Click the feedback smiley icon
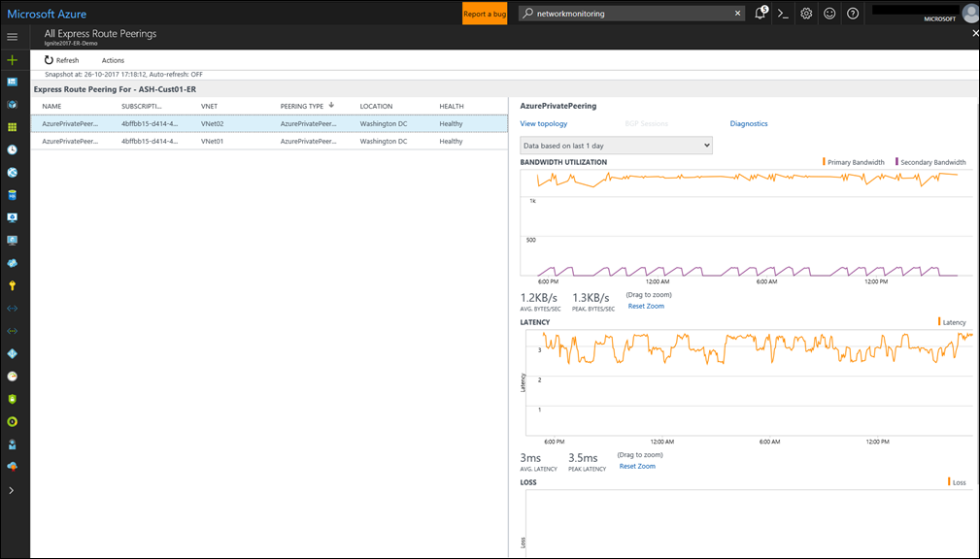The width and height of the screenshot is (980, 559). click(828, 14)
